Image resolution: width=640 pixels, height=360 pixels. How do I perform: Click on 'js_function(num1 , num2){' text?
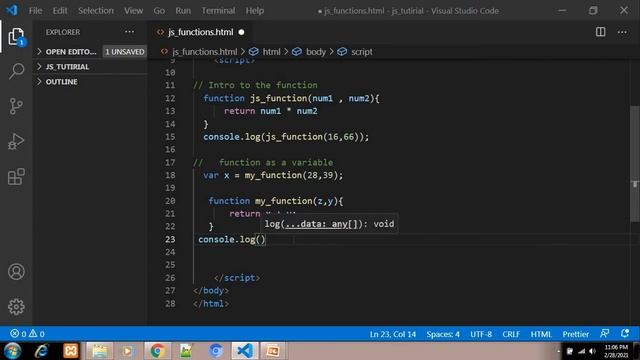(x=315, y=98)
